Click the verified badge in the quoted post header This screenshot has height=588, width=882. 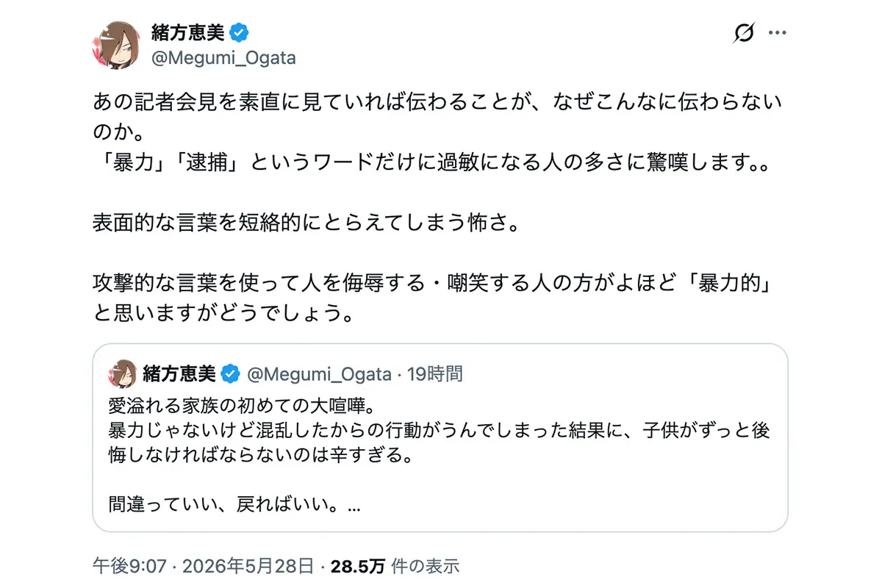[230, 374]
